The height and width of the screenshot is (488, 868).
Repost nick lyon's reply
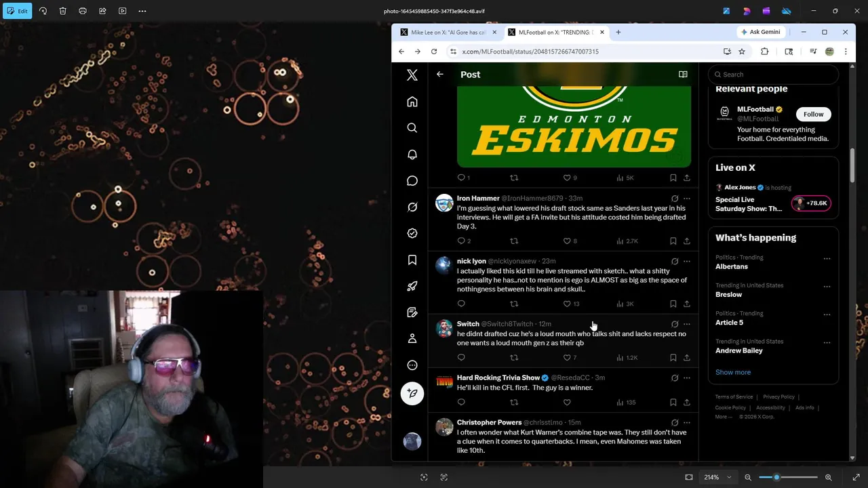[514, 304]
